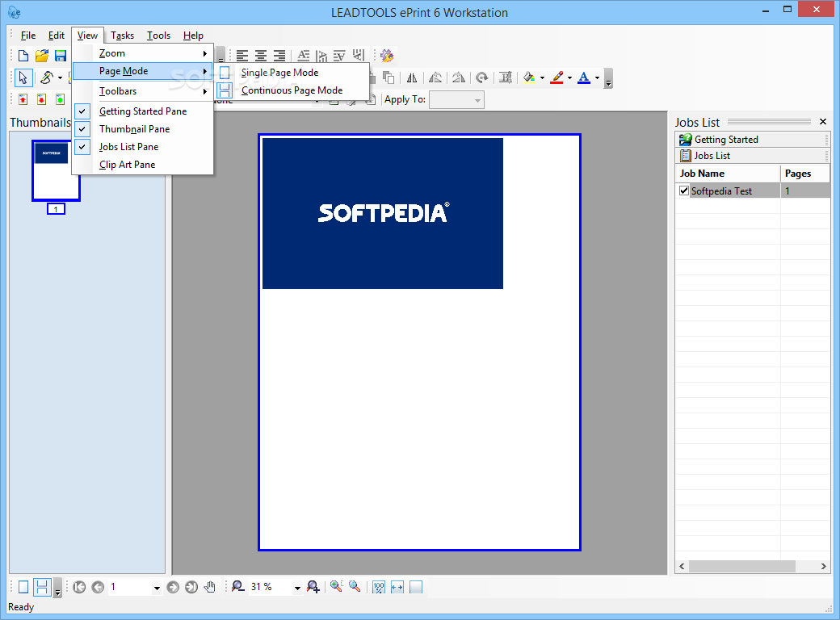Screen dimensions: 840x620
Task: Go to next page arrow
Action: (173, 588)
